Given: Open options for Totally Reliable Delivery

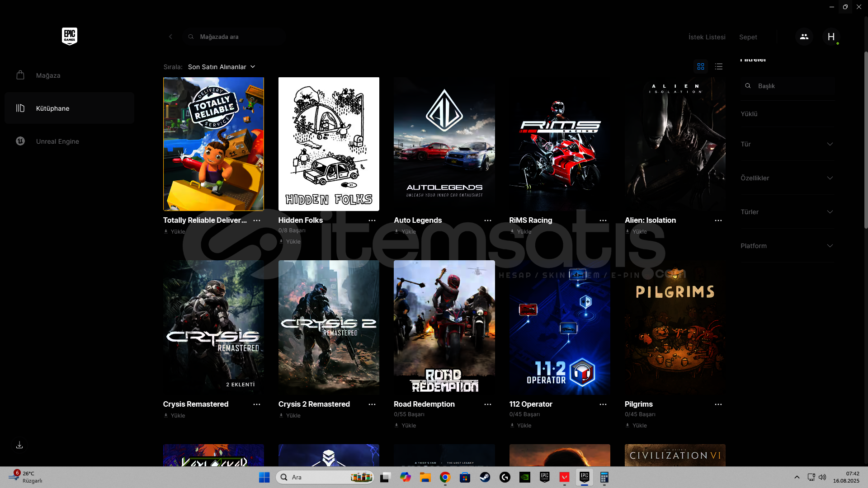Looking at the screenshot, I should point(257,220).
